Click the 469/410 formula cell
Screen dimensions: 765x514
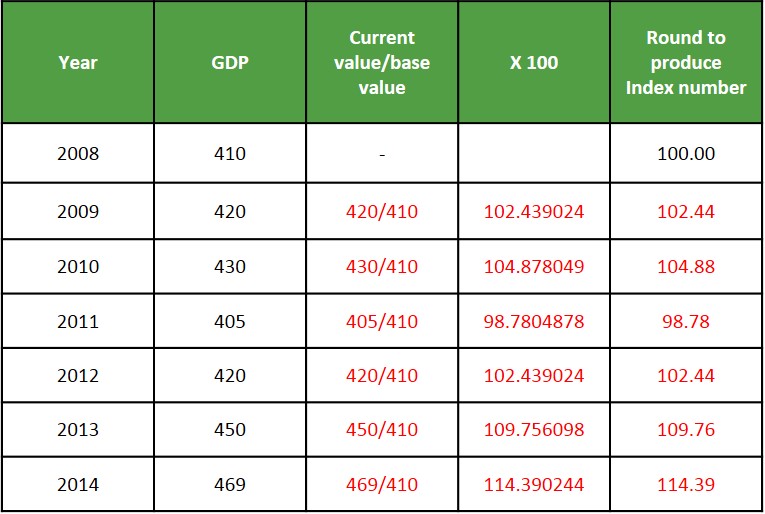[382, 484]
